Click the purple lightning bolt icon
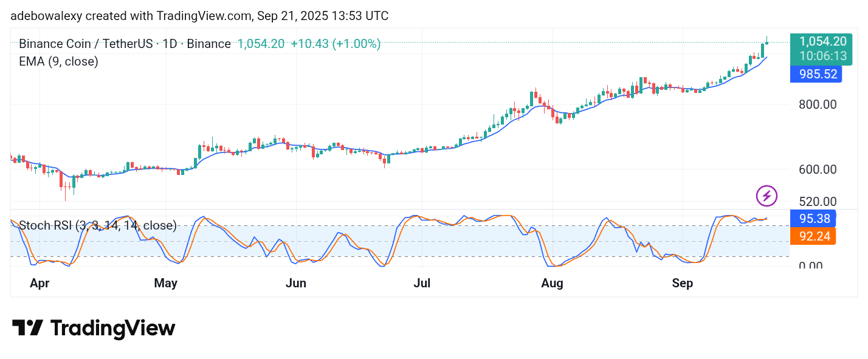This screenshot has height=359, width=868. 766,196
